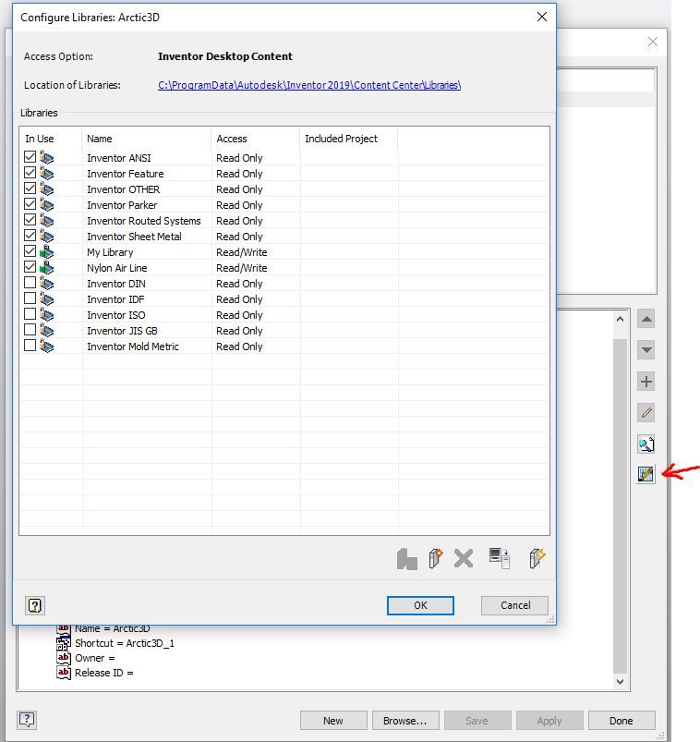Select the Inventor JIS GB name

coord(122,331)
